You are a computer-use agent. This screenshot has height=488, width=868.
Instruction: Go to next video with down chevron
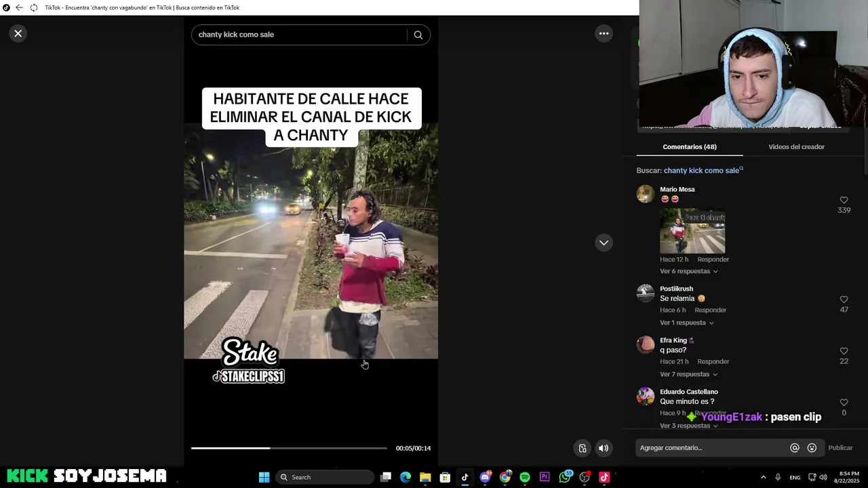[x=604, y=243]
